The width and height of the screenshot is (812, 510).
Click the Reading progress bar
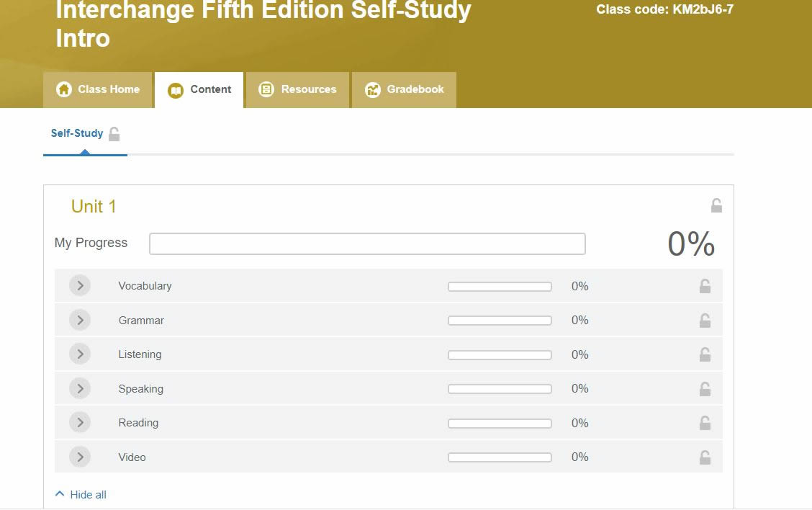point(500,424)
